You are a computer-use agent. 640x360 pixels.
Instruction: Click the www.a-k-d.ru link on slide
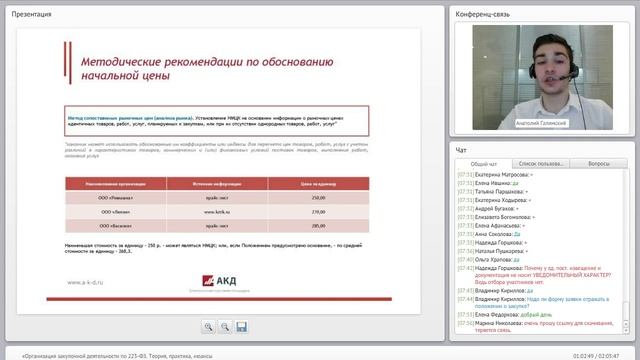click(x=85, y=282)
